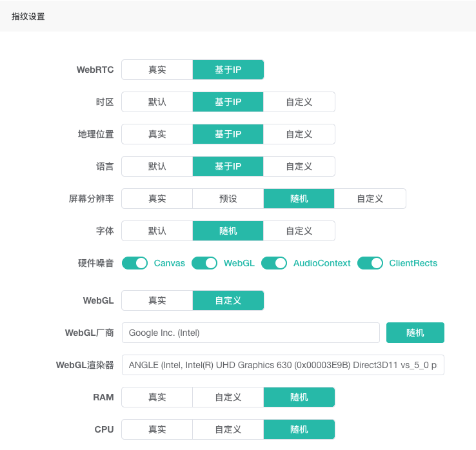Click the 随机 button beside WebGL厂商
The height and width of the screenshot is (450, 476).
[415, 333]
